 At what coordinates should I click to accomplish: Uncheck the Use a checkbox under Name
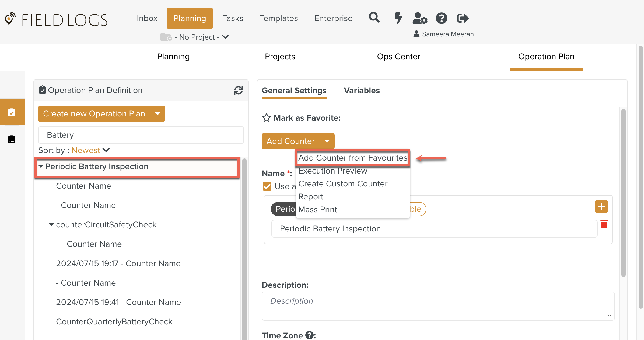click(x=267, y=186)
